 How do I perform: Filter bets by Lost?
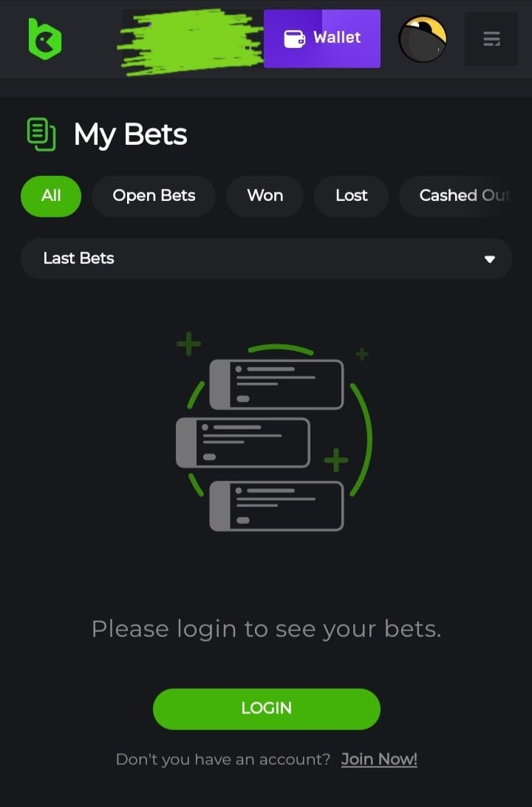tap(352, 196)
